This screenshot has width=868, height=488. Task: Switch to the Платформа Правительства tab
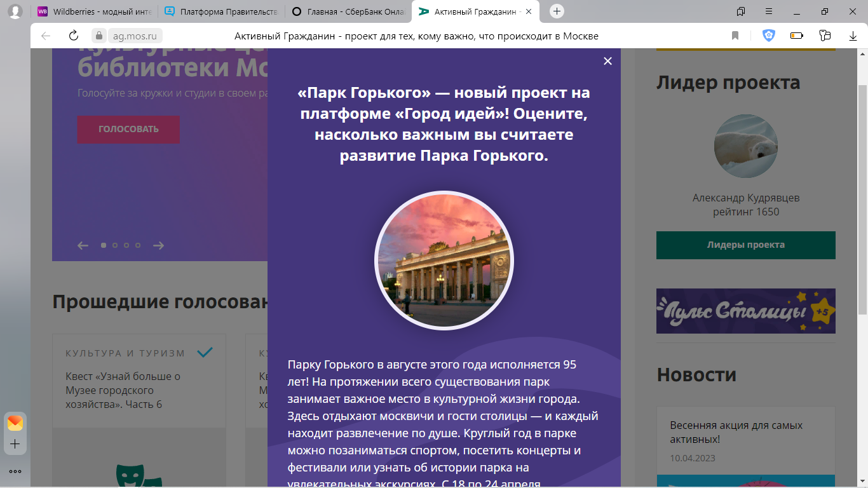(221, 11)
